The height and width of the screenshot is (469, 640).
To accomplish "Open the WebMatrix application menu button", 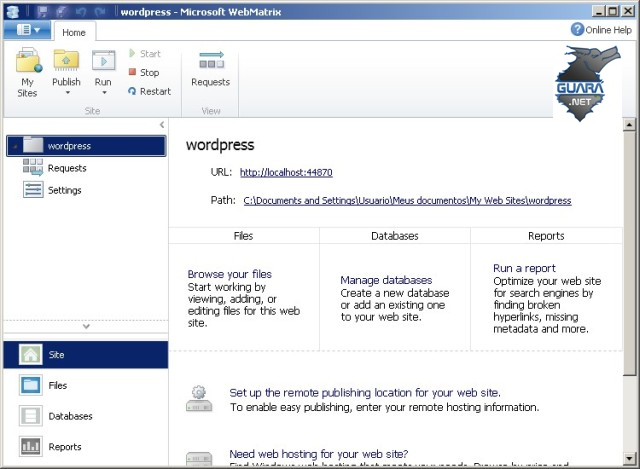I will [28, 30].
